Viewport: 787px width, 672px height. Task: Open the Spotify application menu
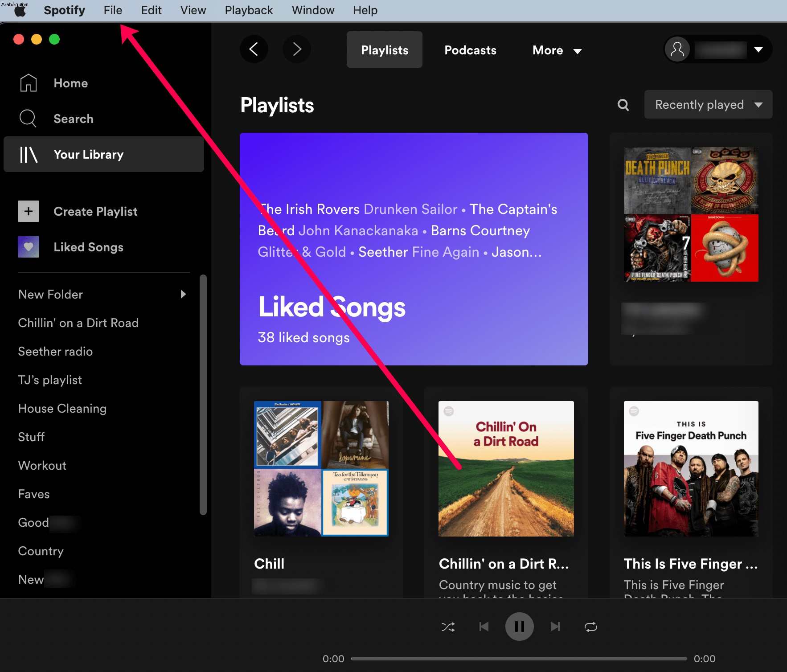tap(64, 10)
